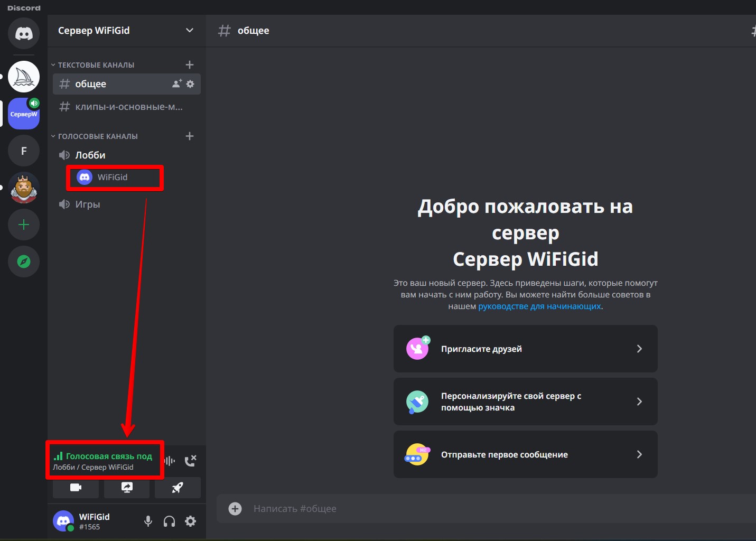
Task: Mute the microphone
Action: [x=148, y=521]
